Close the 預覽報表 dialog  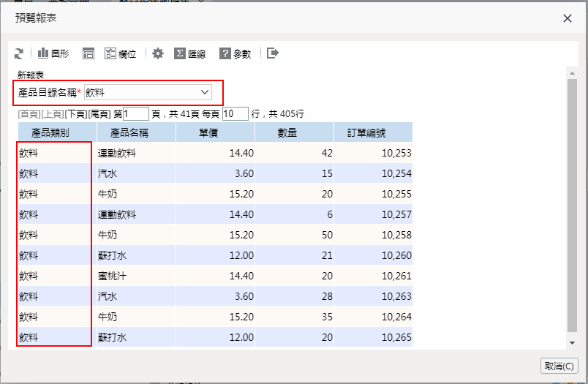point(568,18)
